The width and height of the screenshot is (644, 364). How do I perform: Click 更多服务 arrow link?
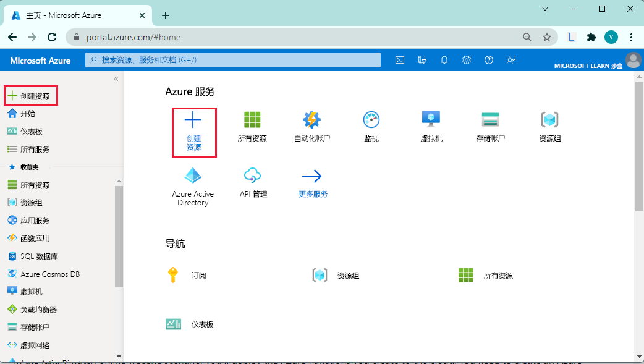point(313,183)
